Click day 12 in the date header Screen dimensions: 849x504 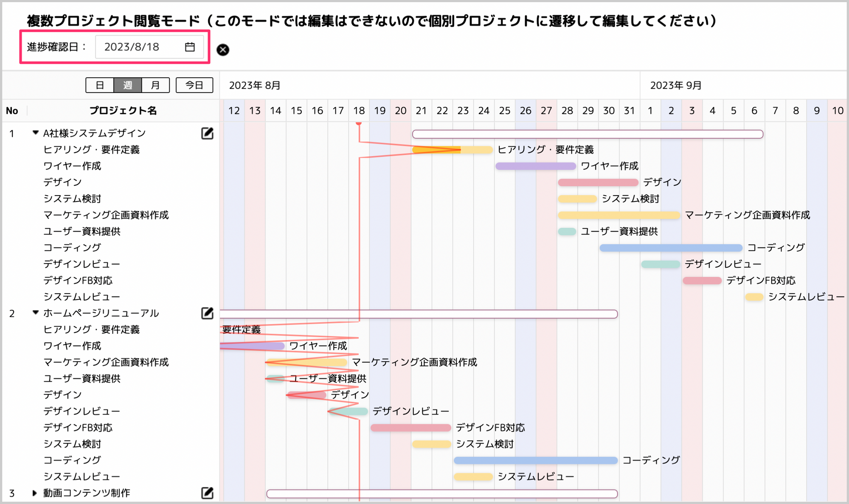234,111
